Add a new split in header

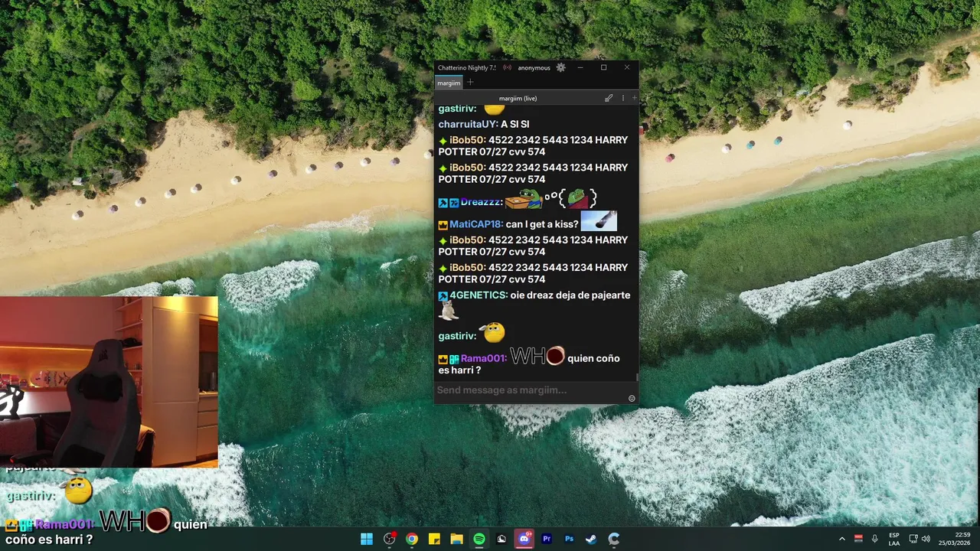(634, 98)
